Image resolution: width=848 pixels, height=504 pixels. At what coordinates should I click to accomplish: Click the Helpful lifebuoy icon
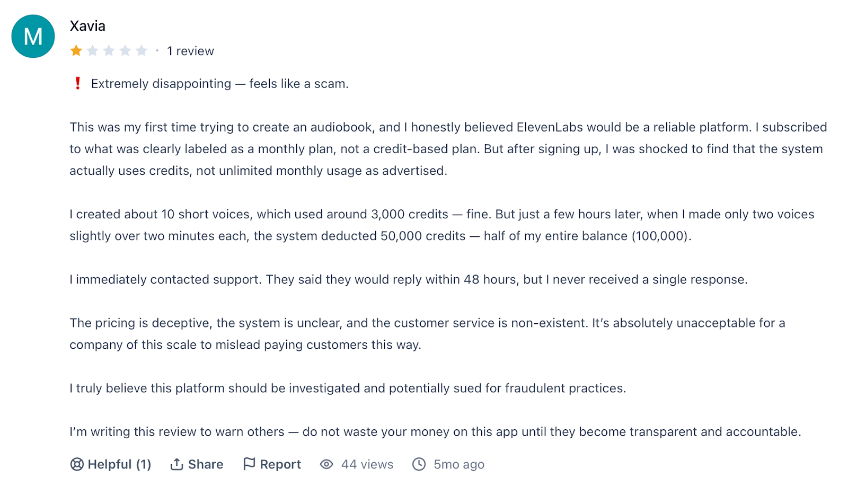coord(77,464)
